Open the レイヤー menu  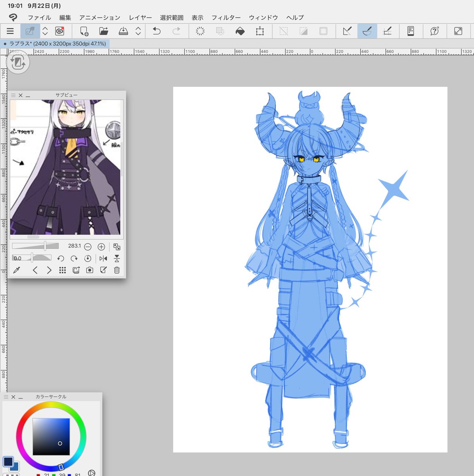pyautogui.click(x=140, y=17)
